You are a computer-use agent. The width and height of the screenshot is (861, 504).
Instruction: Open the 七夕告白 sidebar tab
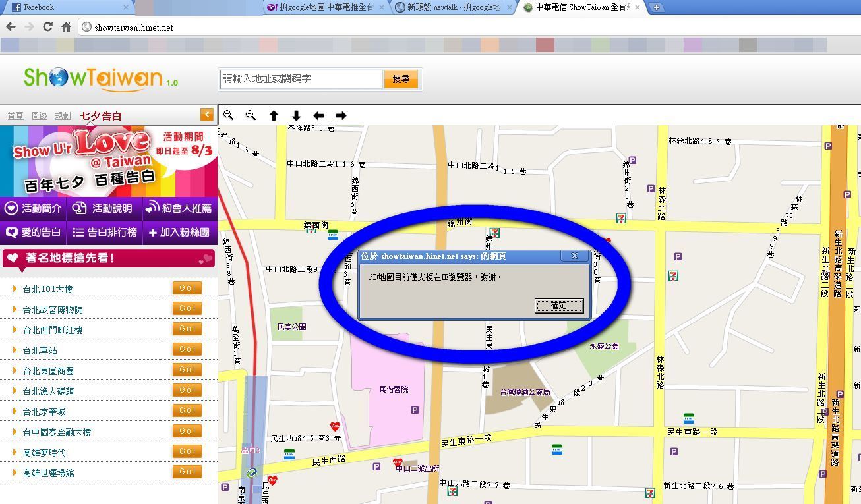[x=101, y=116]
